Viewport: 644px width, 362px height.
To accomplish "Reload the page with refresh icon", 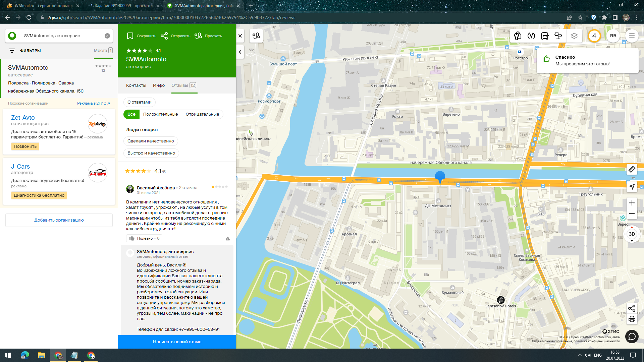I will point(29,17).
